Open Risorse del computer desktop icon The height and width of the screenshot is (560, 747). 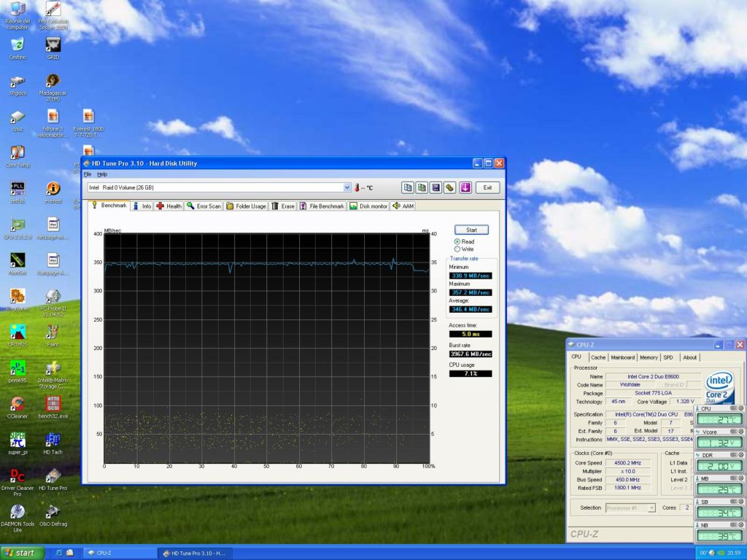[18, 15]
